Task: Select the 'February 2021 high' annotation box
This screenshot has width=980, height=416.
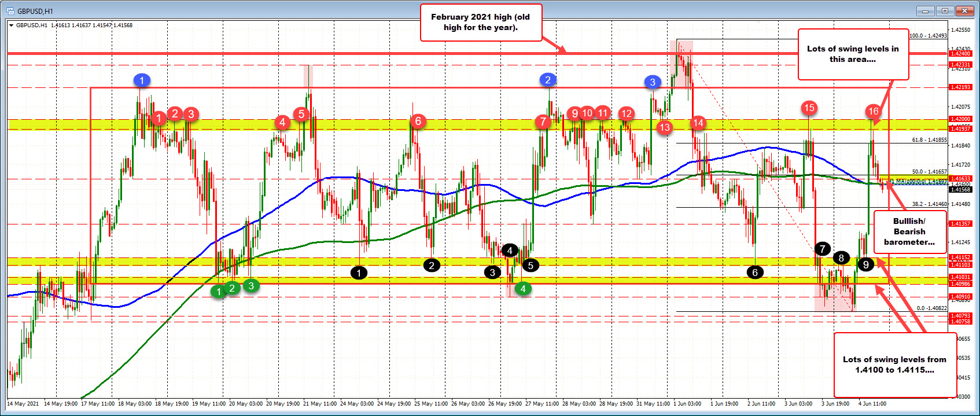Action: pyautogui.click(x=480, y=23)
